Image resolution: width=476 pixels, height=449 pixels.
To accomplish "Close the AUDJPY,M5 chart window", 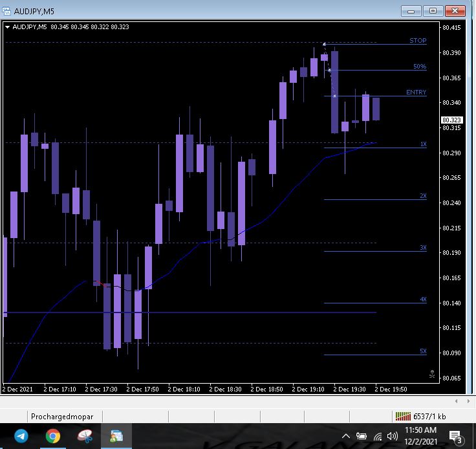I will tap(455, 11).
